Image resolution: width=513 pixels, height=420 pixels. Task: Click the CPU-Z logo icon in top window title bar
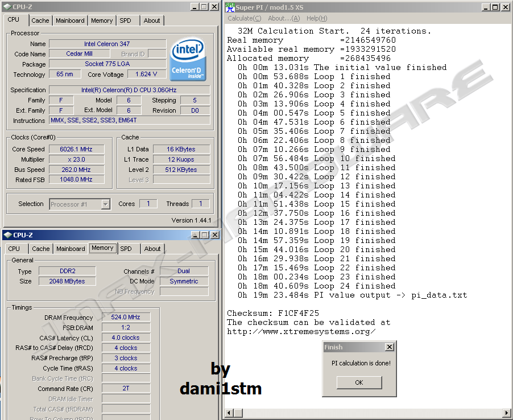(7, 7)
